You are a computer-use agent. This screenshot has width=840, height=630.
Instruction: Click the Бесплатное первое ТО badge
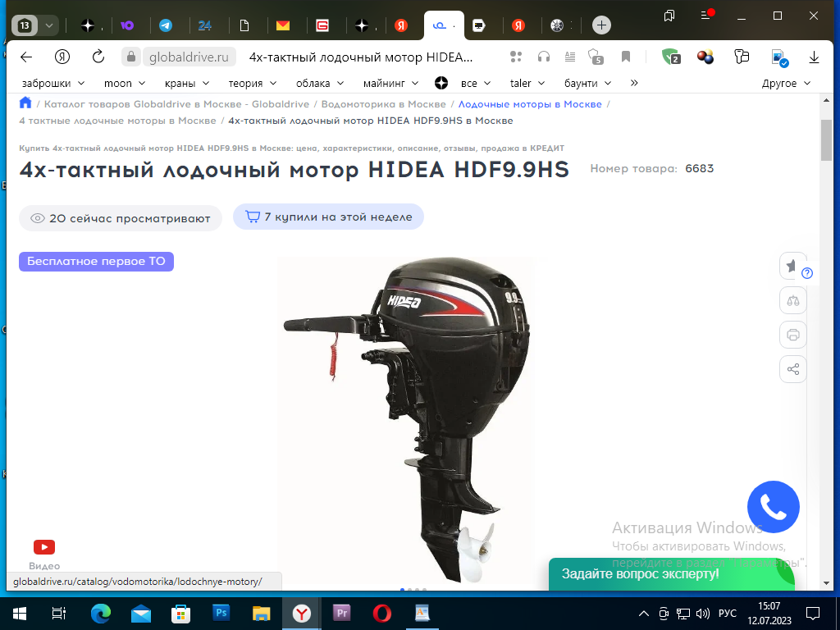[97, 262]
